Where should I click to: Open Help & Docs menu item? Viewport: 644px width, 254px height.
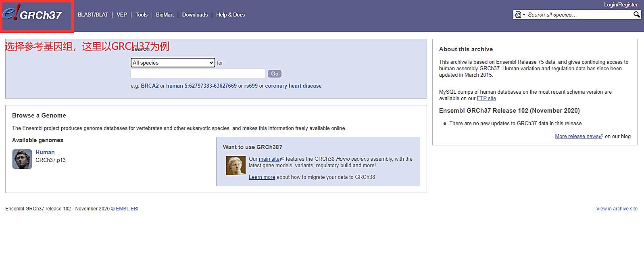pyautogui.click(x=230, y=15)
